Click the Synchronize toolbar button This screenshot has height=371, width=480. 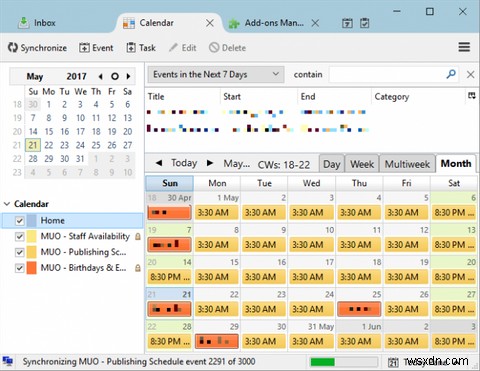[37, 48]
